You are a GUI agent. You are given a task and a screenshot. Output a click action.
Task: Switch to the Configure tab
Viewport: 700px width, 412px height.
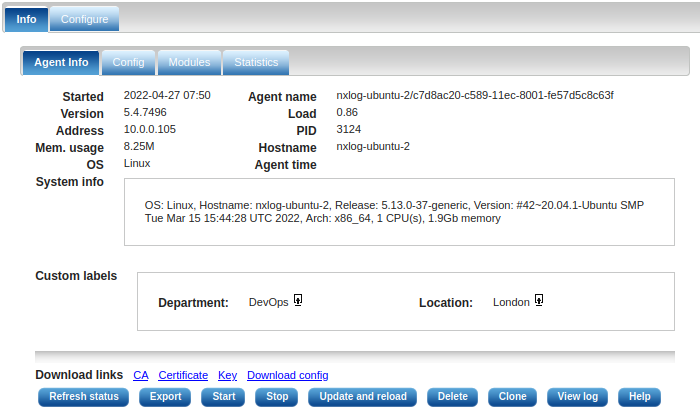coord(84,19)
